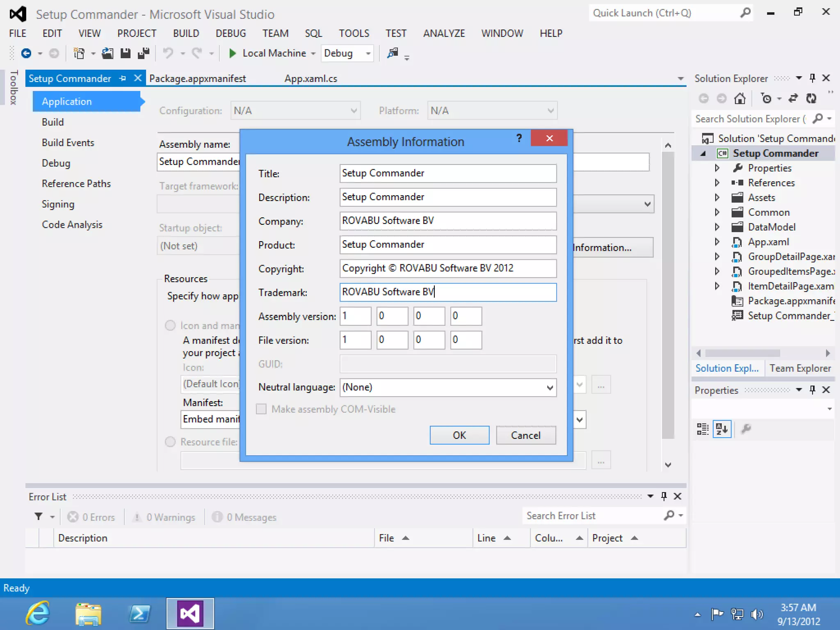840x630 pixels.
Task: Select the Resource file radio button
Action: 170,442
